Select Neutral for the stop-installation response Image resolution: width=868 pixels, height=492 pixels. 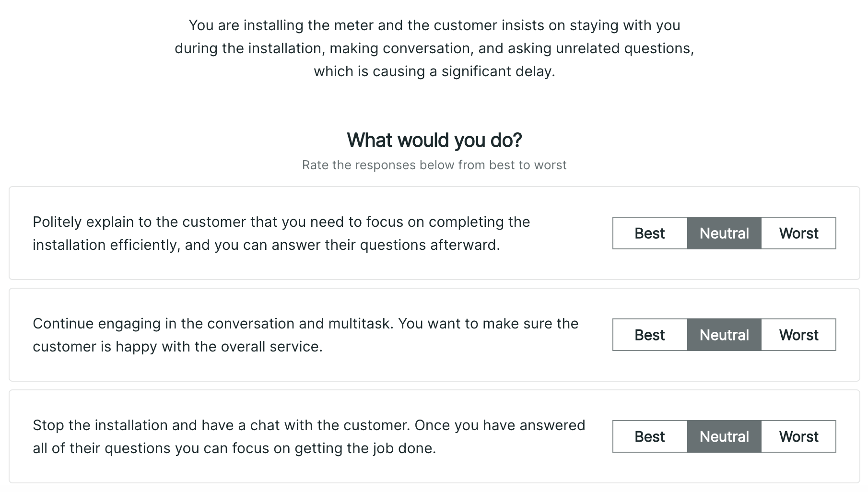point(724,436)
